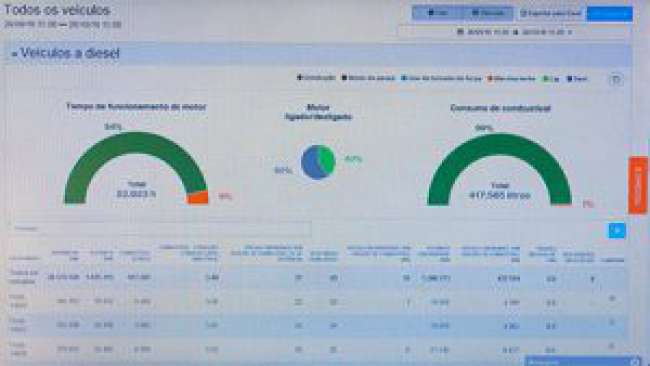The height and width of the screenshot is (366, 650).
Task: Click the action icon on the highlighted vehicle row
Action: (x=612, y=322)
